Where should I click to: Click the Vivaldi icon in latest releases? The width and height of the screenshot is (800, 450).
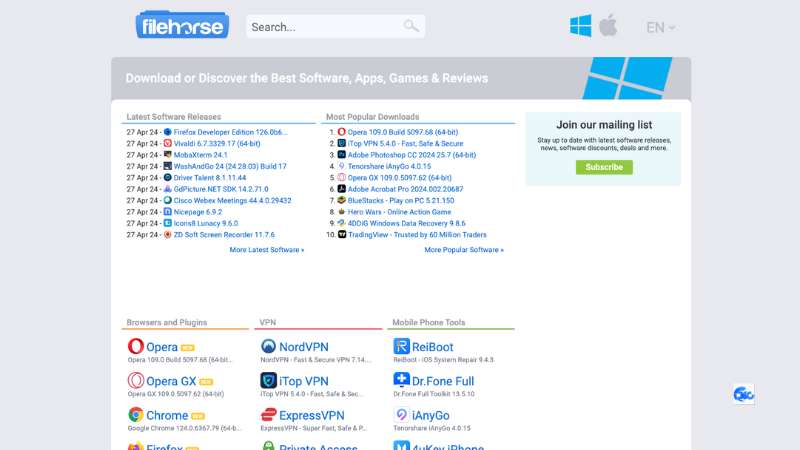click(167, 143)
